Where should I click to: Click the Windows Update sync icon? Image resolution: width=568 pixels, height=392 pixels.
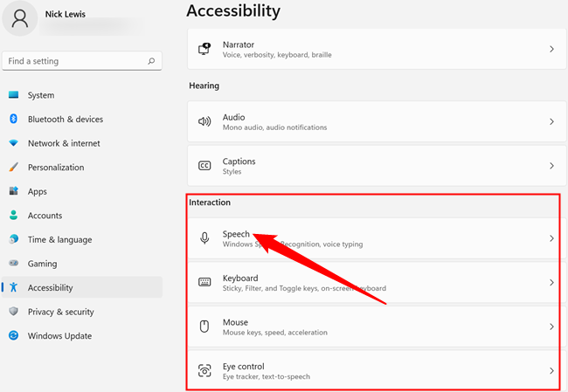click(x=13, y=335)
